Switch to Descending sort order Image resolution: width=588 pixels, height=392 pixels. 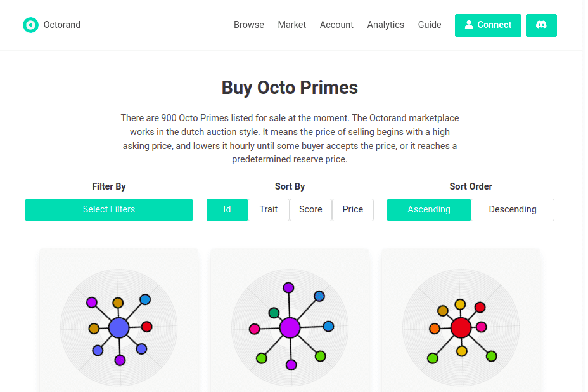coord(513,210)
